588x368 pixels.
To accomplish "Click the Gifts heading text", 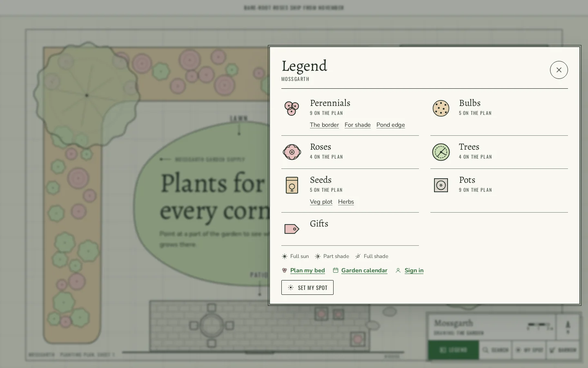I will coord(319,224).
